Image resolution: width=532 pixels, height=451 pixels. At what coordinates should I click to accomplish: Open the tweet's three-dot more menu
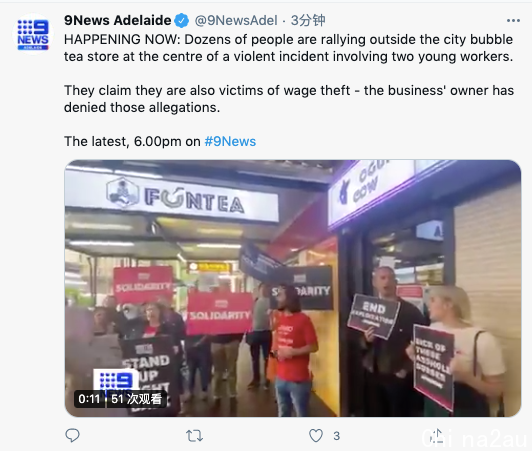click(x=513, y=21)
